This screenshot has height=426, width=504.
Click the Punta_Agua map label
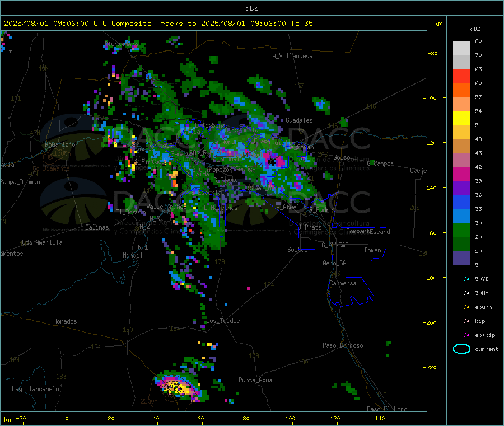click(x=255, y=380)
